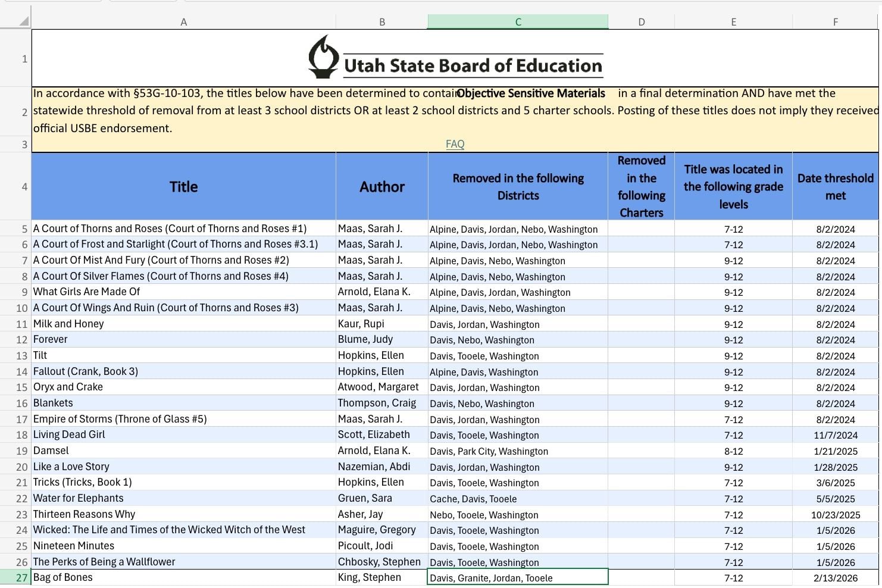Viewport: 882px width, 588px height.
Task: Select the Date threshold met header cell
Action: 836,186
